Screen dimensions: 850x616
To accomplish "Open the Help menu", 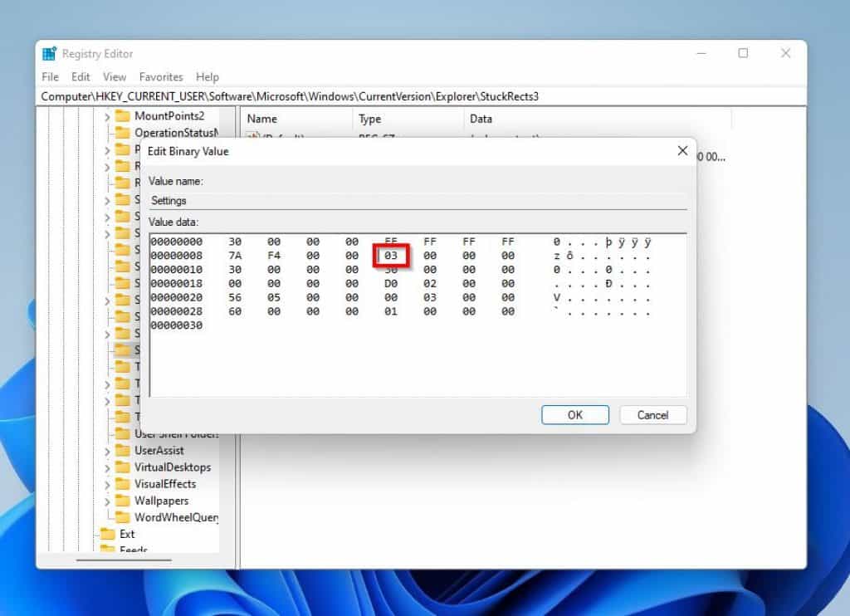I will 207,77.
